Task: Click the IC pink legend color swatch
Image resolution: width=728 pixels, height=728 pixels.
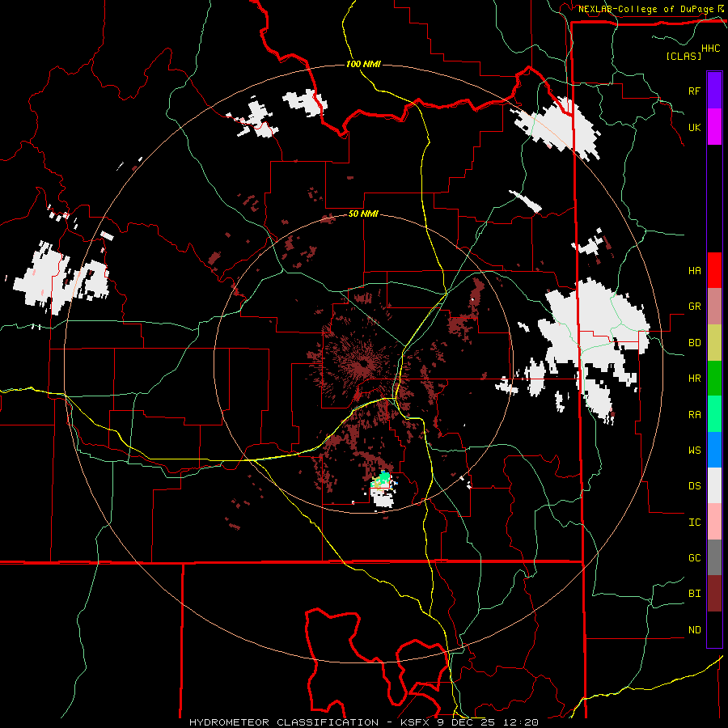Action: point(714,522)
